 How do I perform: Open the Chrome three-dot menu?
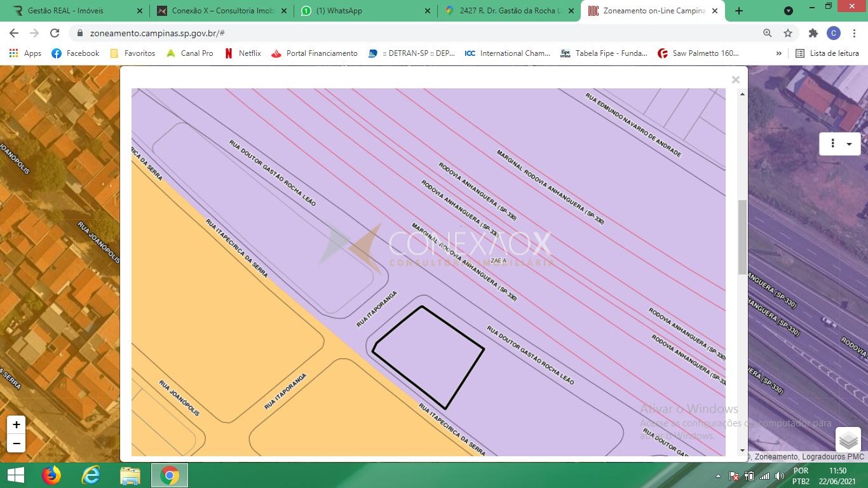coord(854,33)
